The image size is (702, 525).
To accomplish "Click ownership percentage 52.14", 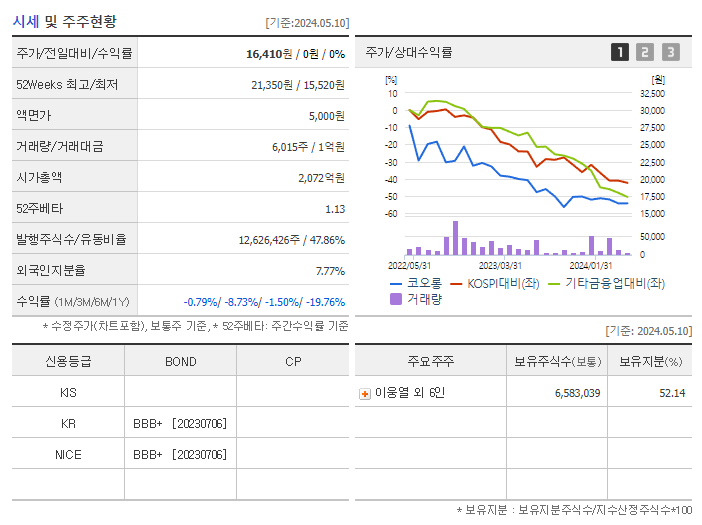I will pos(672,393).
